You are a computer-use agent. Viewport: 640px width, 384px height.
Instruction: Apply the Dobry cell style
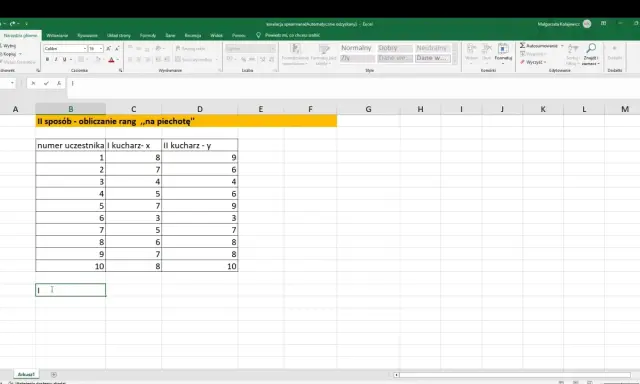click(395, 48)
